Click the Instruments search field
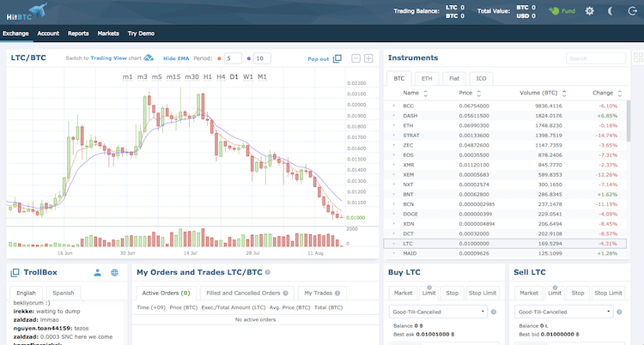 [596, 58]
